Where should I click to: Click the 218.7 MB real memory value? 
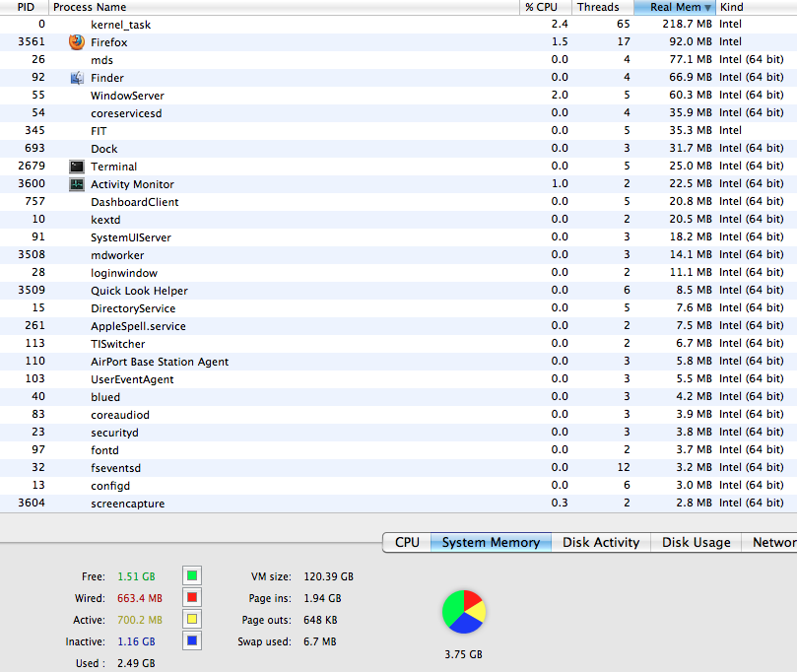pyautogui.click(x=687, y=24)
